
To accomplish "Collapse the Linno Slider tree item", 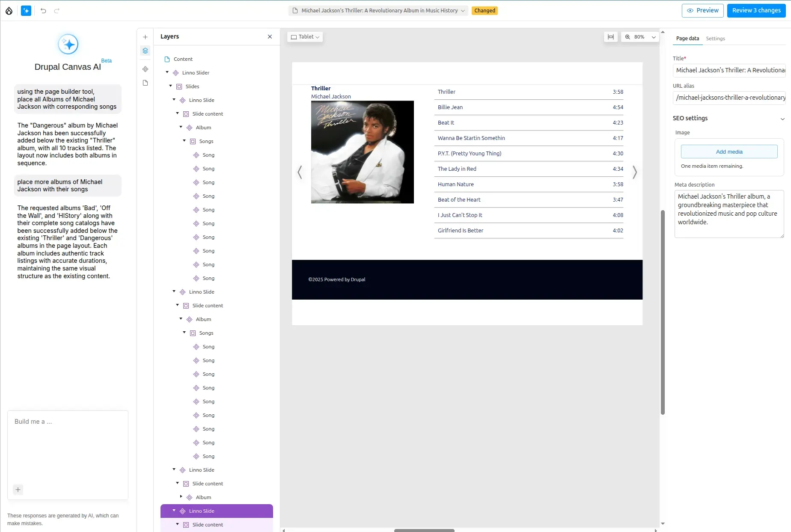I will click(x=167, y=73).
